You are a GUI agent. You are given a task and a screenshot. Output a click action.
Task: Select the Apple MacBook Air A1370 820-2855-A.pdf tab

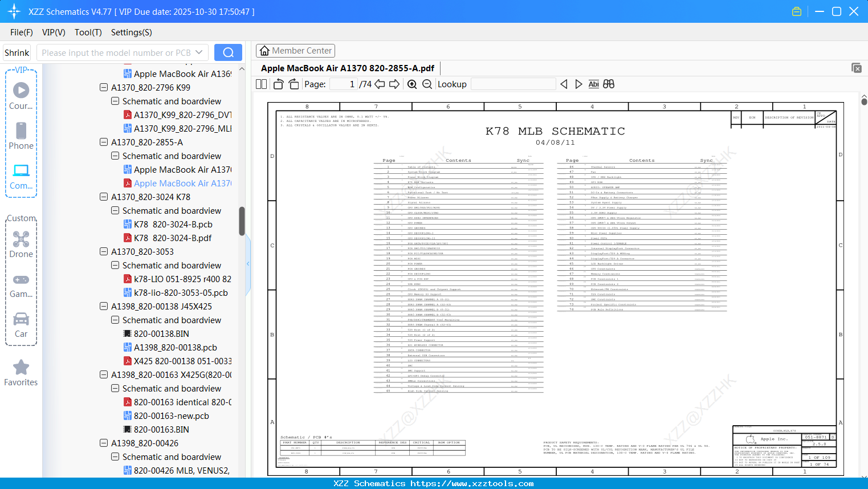pyautogui.click(x=348, y=68)
